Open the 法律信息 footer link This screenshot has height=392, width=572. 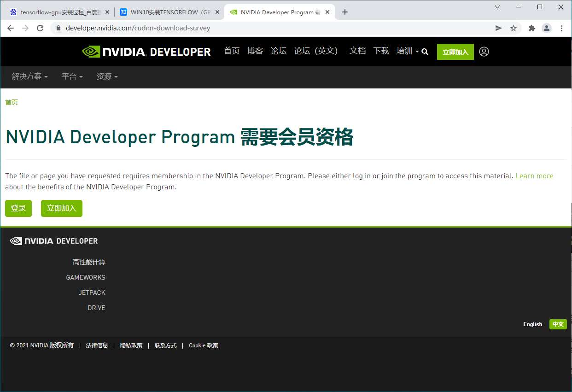[x=97, y=345]
